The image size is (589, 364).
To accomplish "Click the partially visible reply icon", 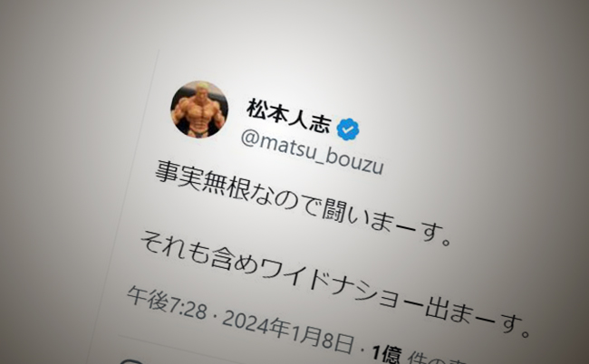I will 130,361.
